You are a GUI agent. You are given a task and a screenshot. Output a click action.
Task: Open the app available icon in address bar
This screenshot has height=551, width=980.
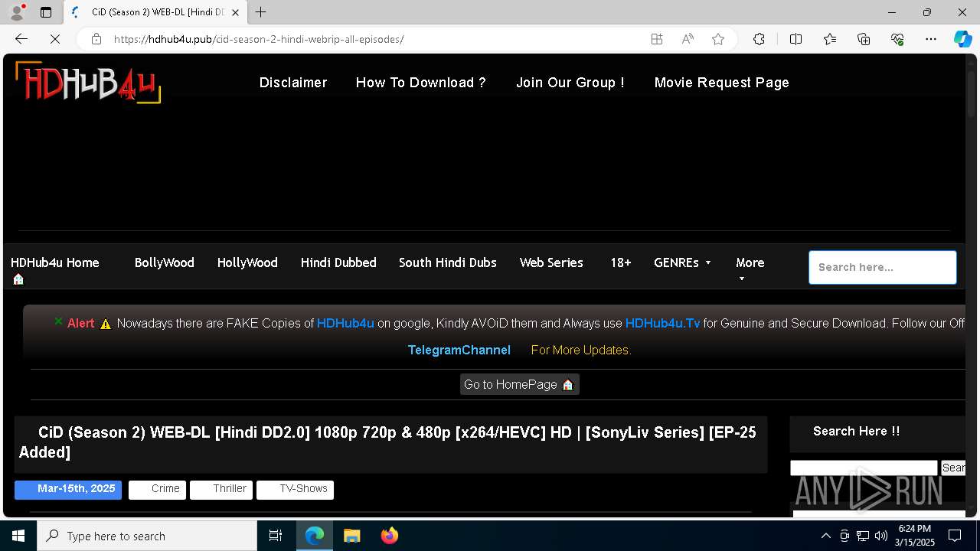(657, 39)
